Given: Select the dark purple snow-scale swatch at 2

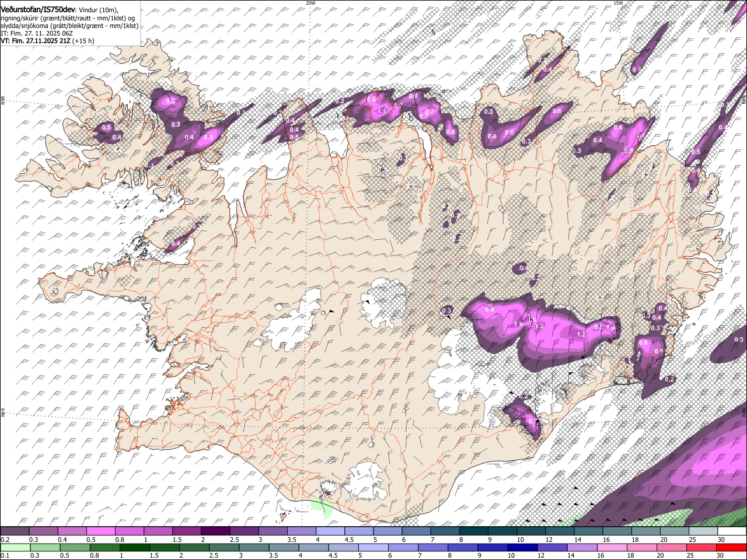Looking at the screenshot, I should (x=215, y=531).
